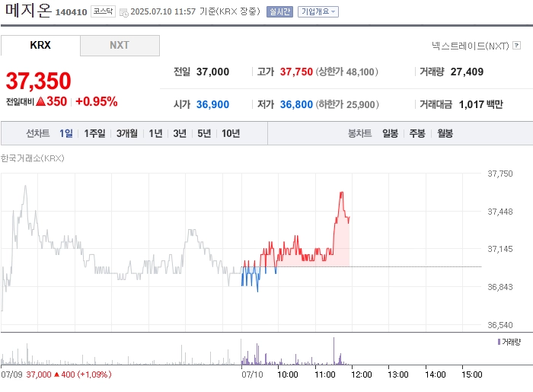Click the 저가 value 36,800
This screenshot has height=392, width=533.
click(296, 104)
